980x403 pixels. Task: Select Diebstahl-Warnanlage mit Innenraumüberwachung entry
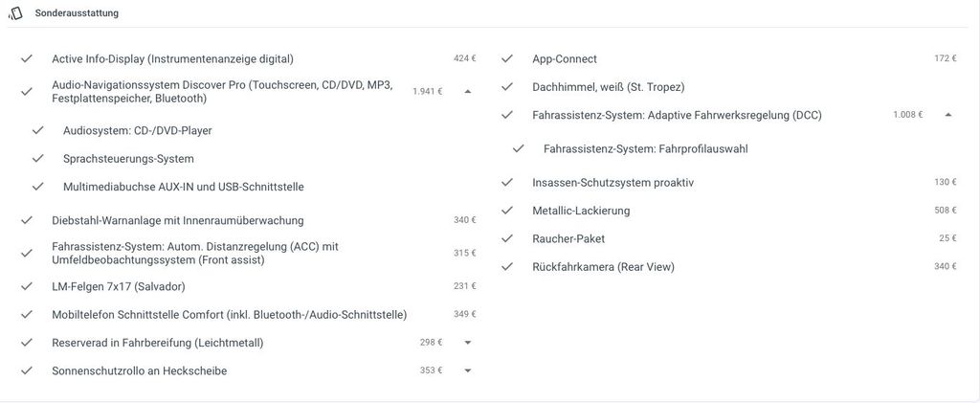249,220
